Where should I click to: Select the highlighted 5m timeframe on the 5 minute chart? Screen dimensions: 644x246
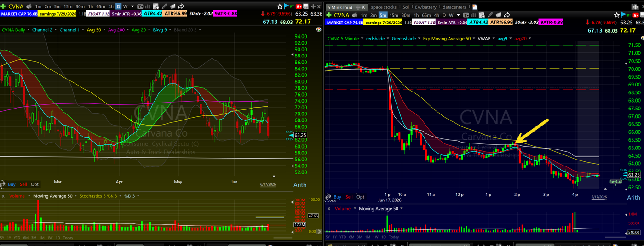tap(383, 15)
